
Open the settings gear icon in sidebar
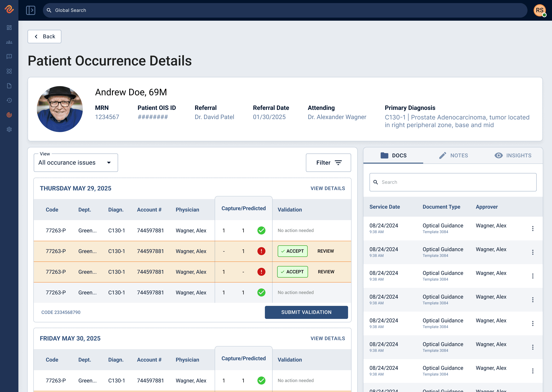pos(9,129)
